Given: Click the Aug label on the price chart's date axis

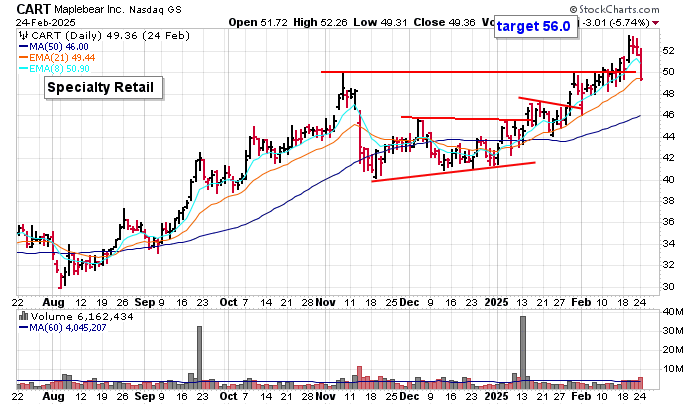Looking at the screenshot, I should pos(53,302).
